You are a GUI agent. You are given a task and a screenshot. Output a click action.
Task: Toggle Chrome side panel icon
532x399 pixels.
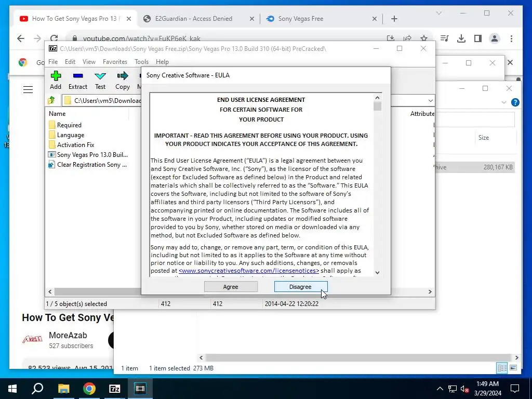pos(478,38)
